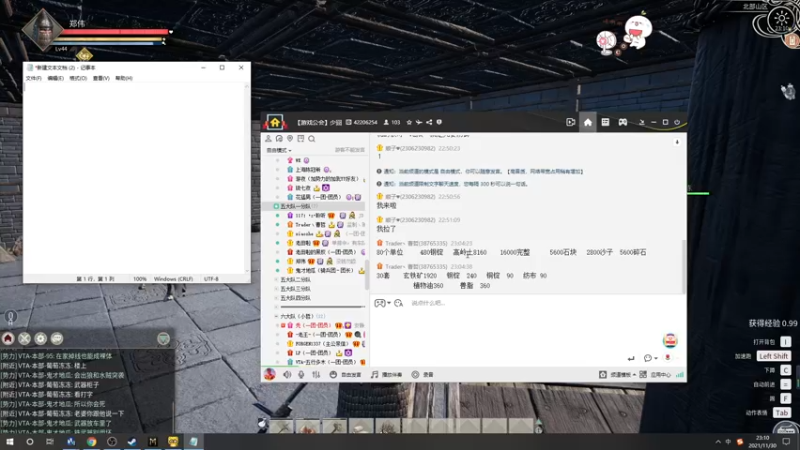Click the green shield icon above game chat
The height and width of the screenshot is (450, 800).
pos(163,338)
